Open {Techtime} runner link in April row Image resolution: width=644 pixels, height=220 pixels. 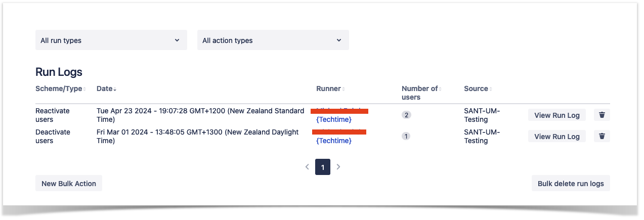coord(333,120)
